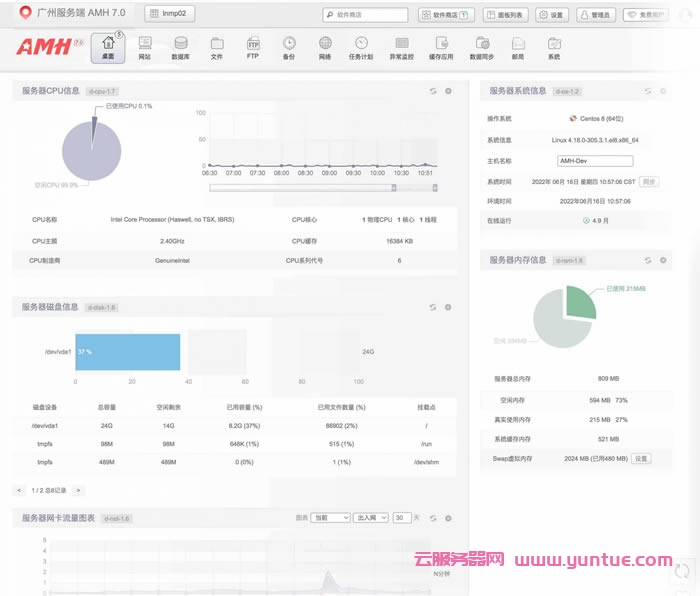Open settings gear in 服务器磁盘信息 panel
Image resolution: width=700 pixels, height=596 pixels.
(x=448, y=307)
